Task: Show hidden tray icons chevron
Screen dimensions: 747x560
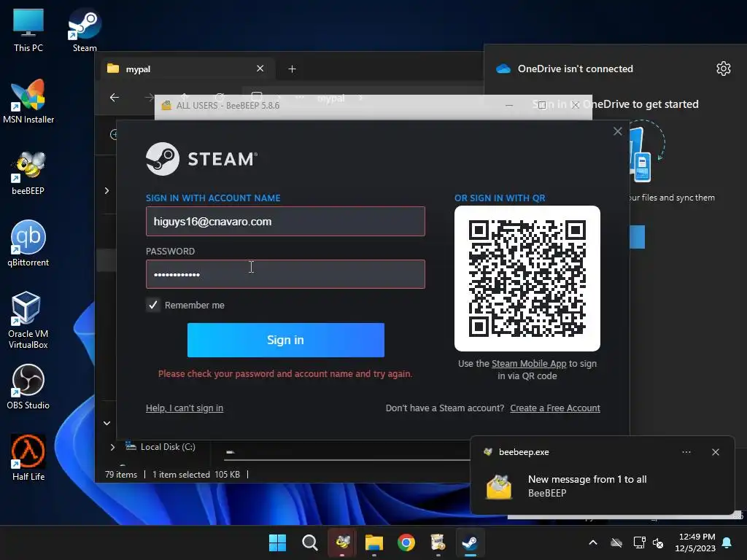Action: point(593,542)
